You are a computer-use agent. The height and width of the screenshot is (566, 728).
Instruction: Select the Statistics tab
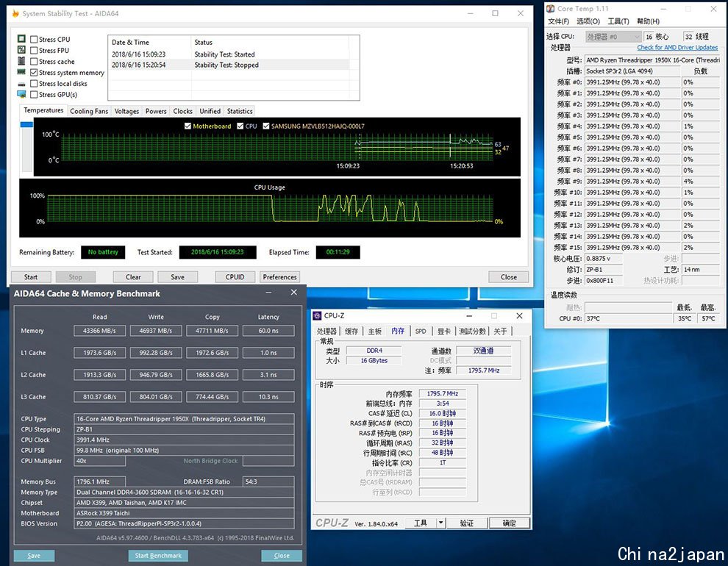pos(240,111)
